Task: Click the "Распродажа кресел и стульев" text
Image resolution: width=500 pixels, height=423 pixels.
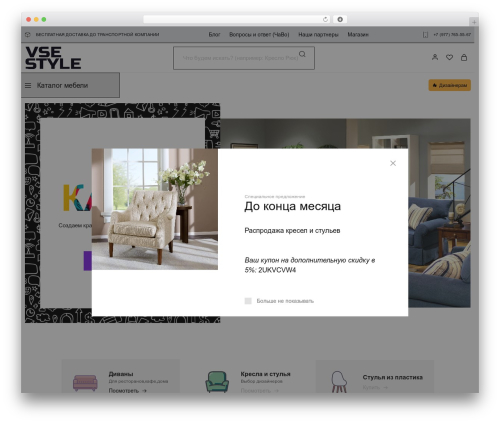Action: (x=292, y=230)
